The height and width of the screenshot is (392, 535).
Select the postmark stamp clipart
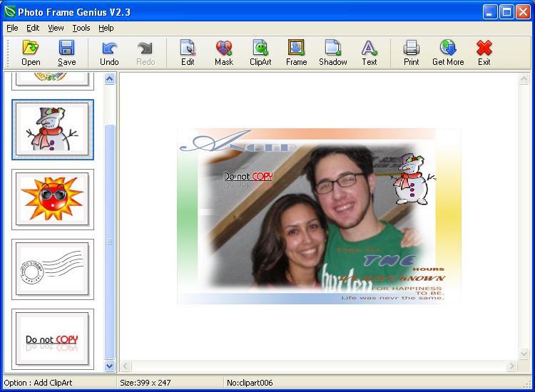[x=53, y=269]
